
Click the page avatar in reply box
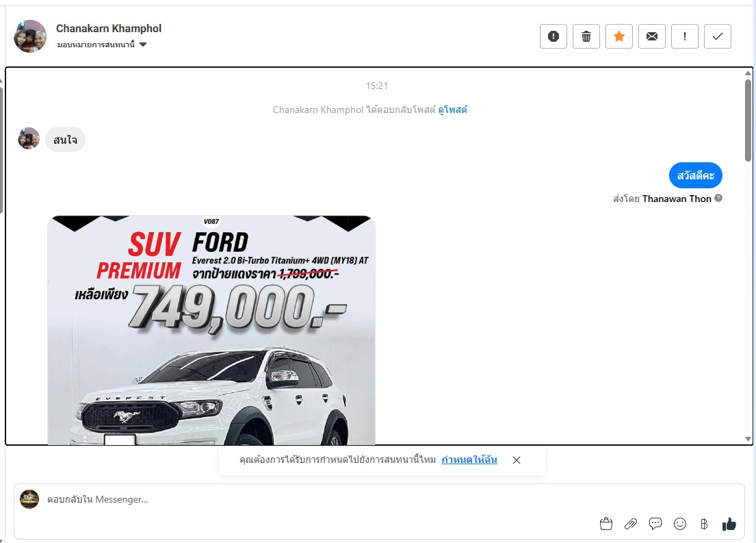pos(29,499)
